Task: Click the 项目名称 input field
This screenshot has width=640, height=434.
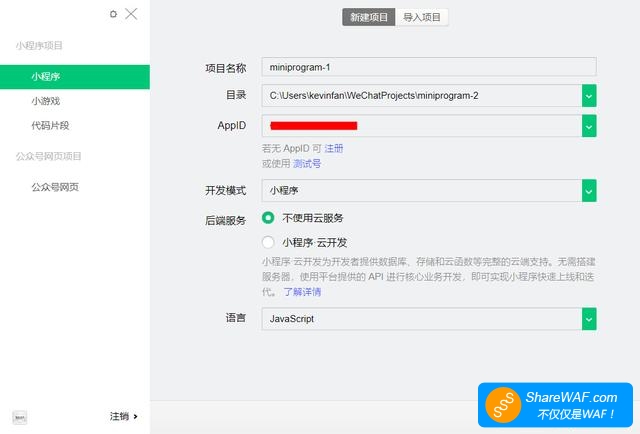Action: (x=429, y=67)
